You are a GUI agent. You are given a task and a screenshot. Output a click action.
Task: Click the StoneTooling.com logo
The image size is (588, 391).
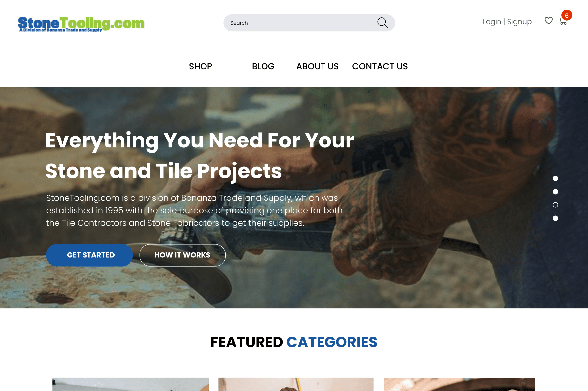pos(81,24)
